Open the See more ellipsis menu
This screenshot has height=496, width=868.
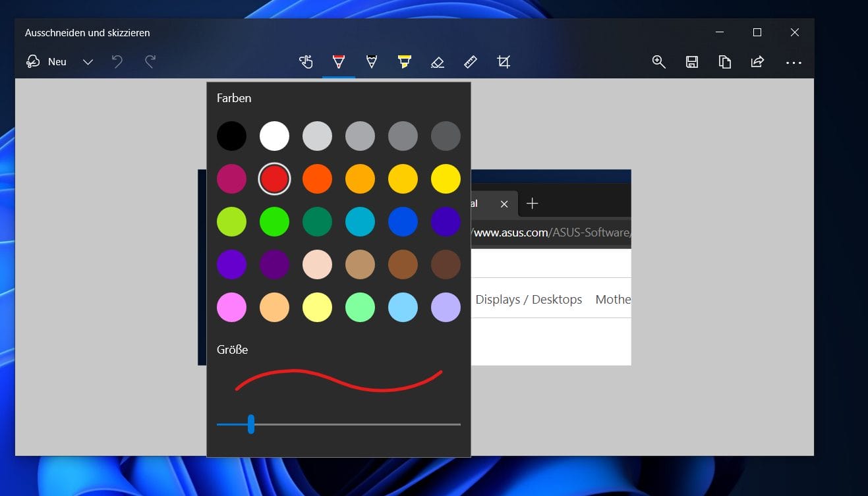pyautogui.click(x=794, y=63)
